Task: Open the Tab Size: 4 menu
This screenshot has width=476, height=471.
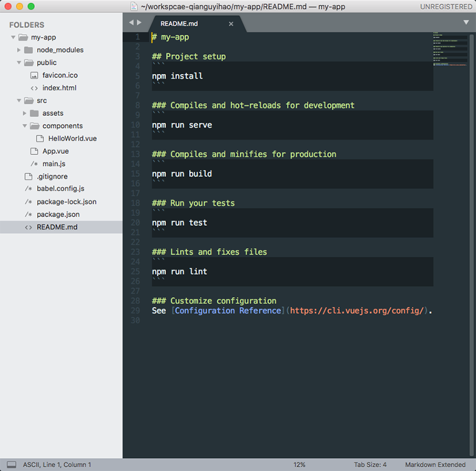Action: tap(370, 465)
